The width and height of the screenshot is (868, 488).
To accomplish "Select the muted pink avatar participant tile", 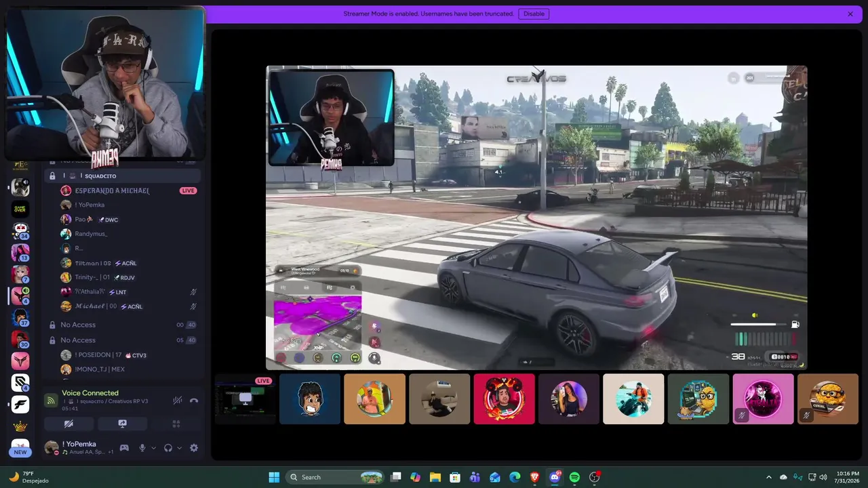I will pos(764,399).
